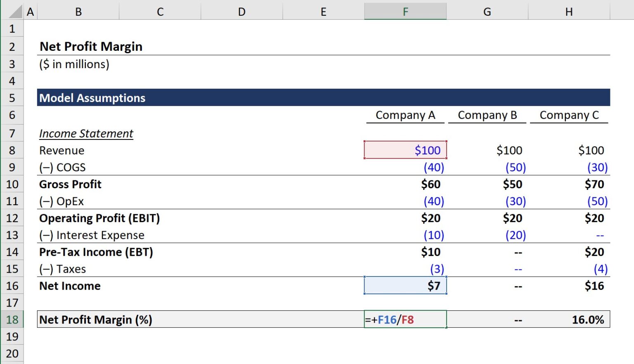Click the Company B header cell

487,115
